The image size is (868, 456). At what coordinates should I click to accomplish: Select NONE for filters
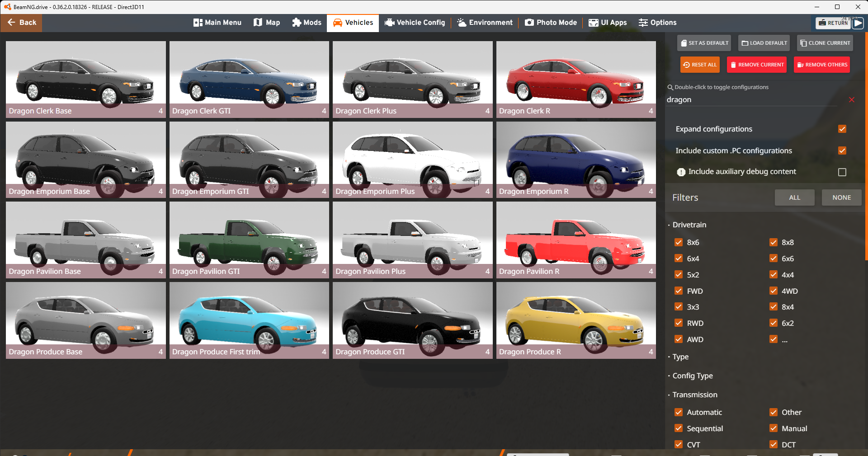[x=841, y=197]
